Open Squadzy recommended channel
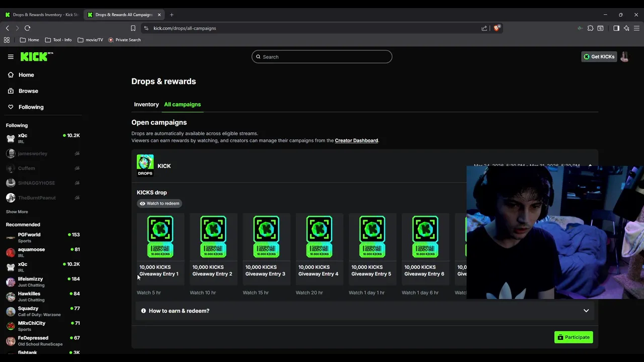This screenshot has width=644, height=362. tap(43, 311)
